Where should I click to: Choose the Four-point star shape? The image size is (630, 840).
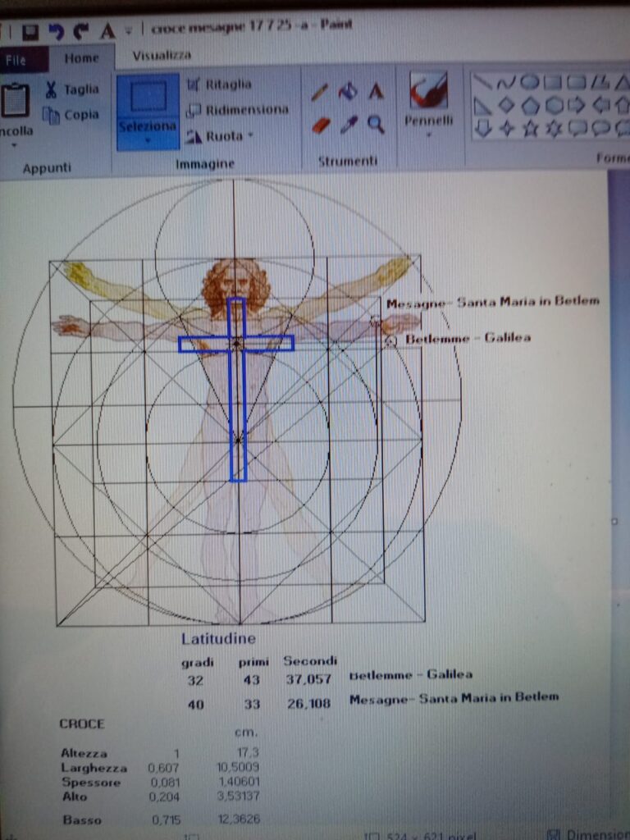tap(507, 129)
